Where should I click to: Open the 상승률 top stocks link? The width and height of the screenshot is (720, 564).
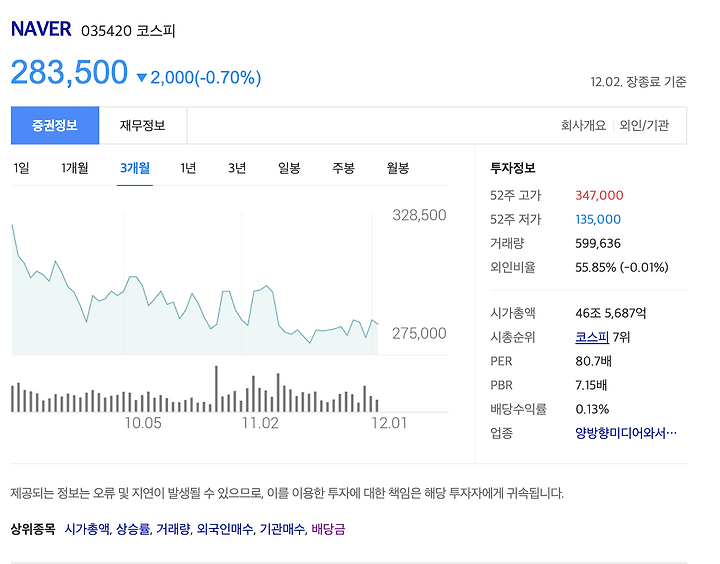(x=133, y=529)
